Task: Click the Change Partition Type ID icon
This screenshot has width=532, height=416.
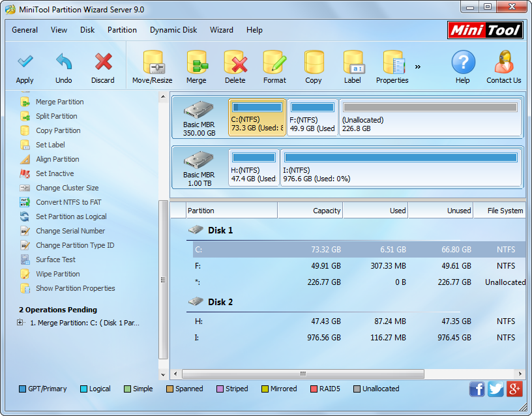Action: tap(25, 245)
